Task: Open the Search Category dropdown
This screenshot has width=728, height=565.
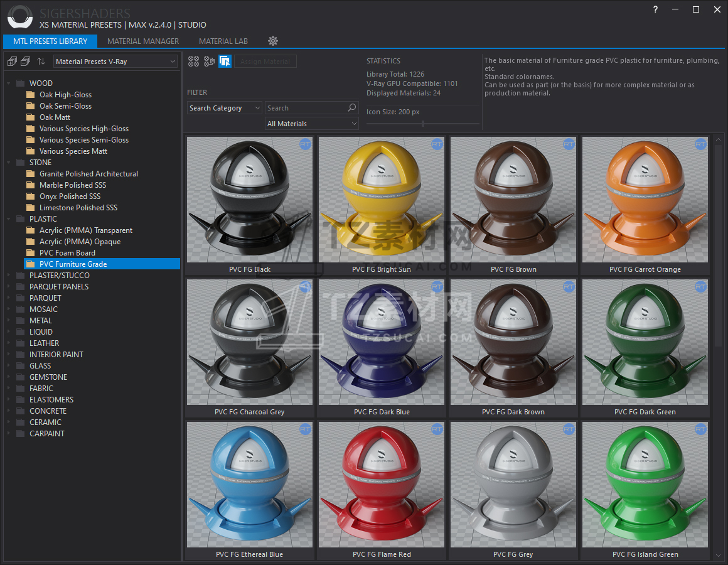Action: 225,108
